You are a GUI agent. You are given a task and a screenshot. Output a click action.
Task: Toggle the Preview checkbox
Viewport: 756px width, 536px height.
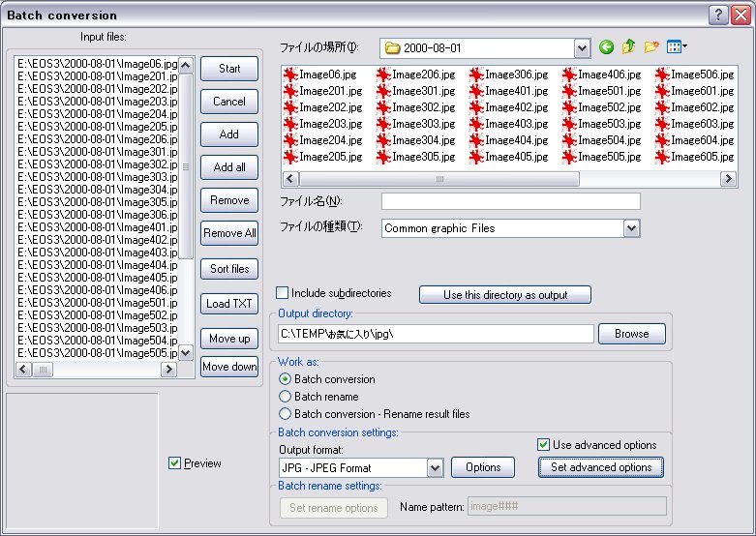174,463
